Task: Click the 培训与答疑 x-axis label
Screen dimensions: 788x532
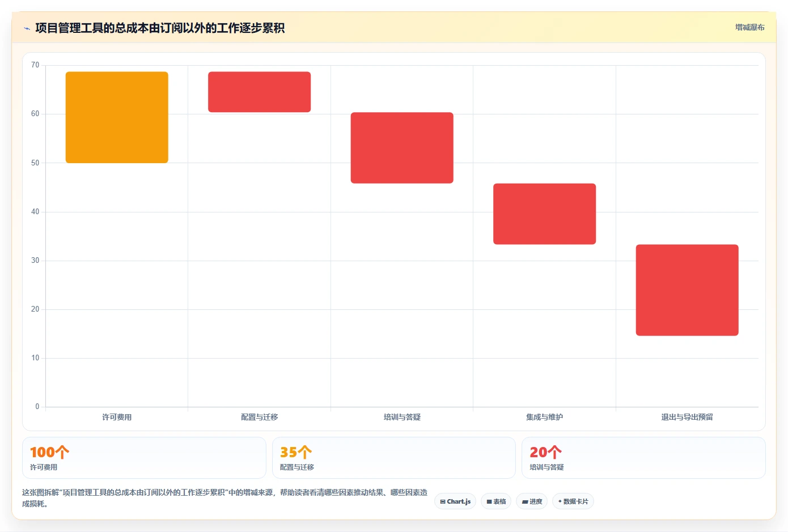Action: click(402, 417)
